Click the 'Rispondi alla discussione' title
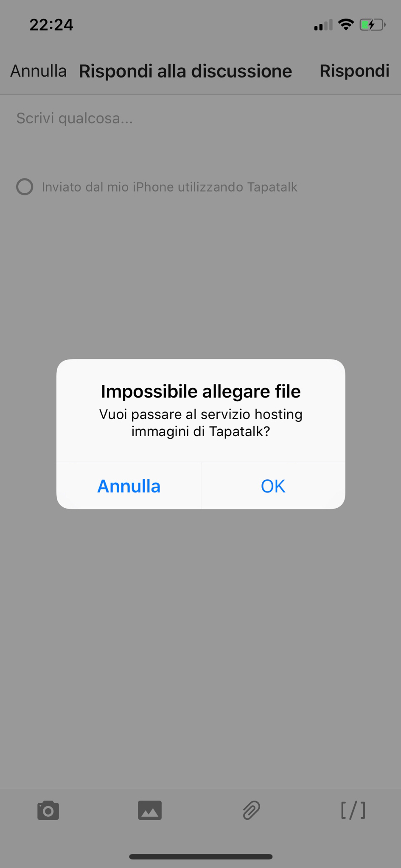Image resolution: width=401 pixels, height=868 pixels. [x=185, y=71]
